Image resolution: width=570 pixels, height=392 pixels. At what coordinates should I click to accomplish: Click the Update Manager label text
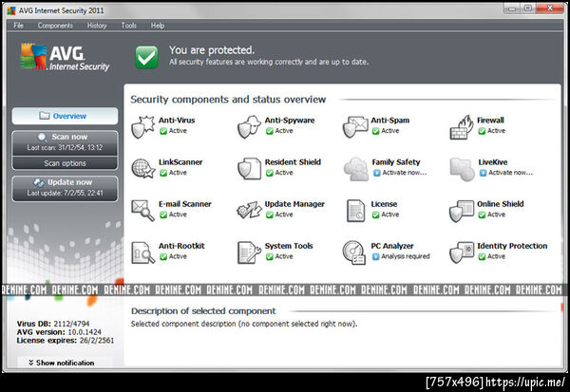[294, 204]
